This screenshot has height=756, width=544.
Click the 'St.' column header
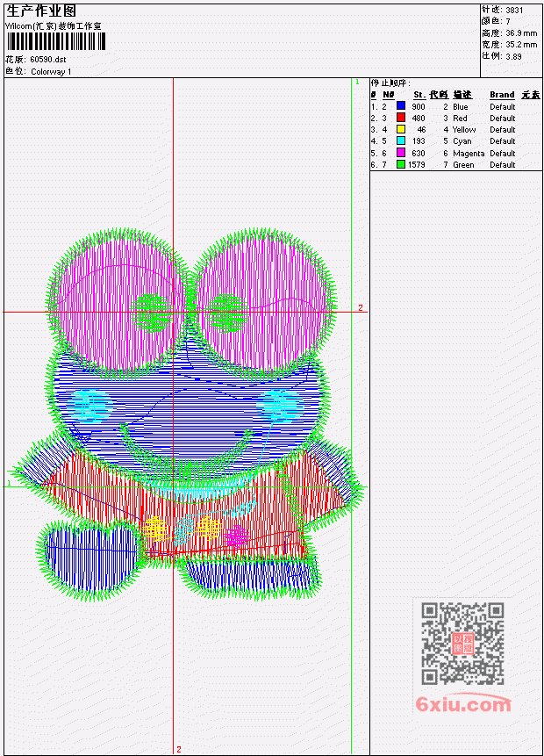pos(419,95)
